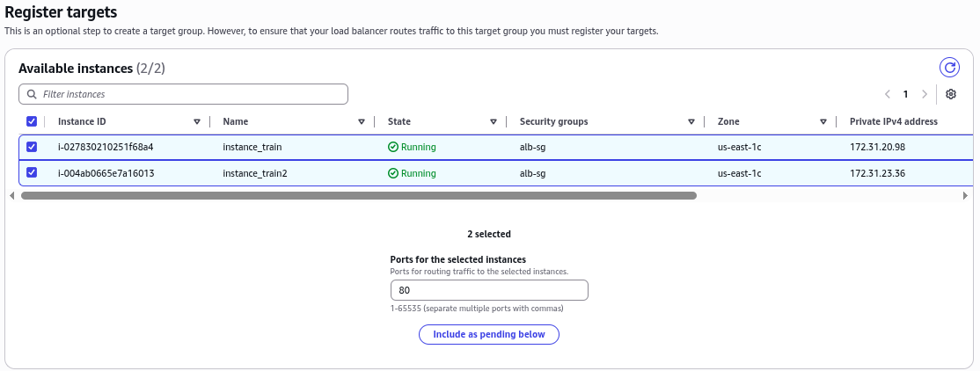Click the left arrow of horizontal scrollbar
The image size is (980, 371).
pyautogui.click(x=12, y=195)
